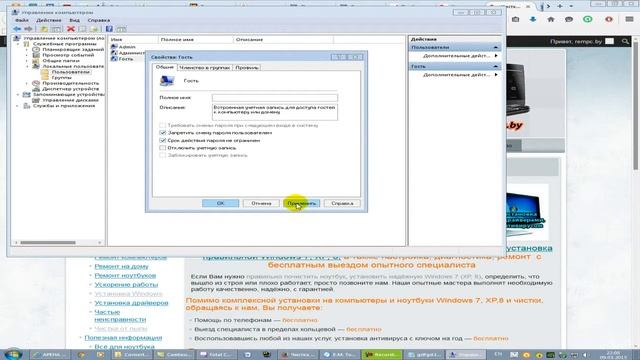Expand the Производительность tree node arrow
This screenshot has width=640, height=360.
27,83
